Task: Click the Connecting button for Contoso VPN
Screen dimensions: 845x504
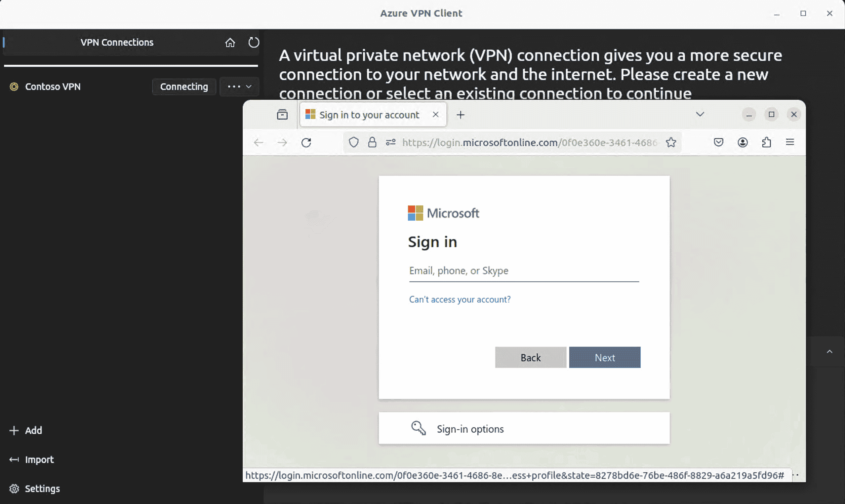Action: [x=184, y=87]
